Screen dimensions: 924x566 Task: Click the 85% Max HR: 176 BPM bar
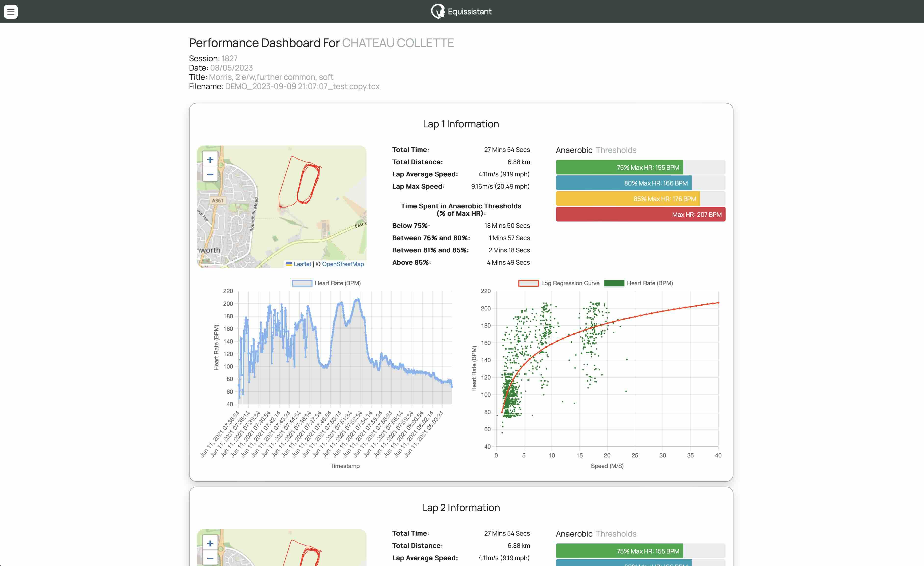pos(628,199)
